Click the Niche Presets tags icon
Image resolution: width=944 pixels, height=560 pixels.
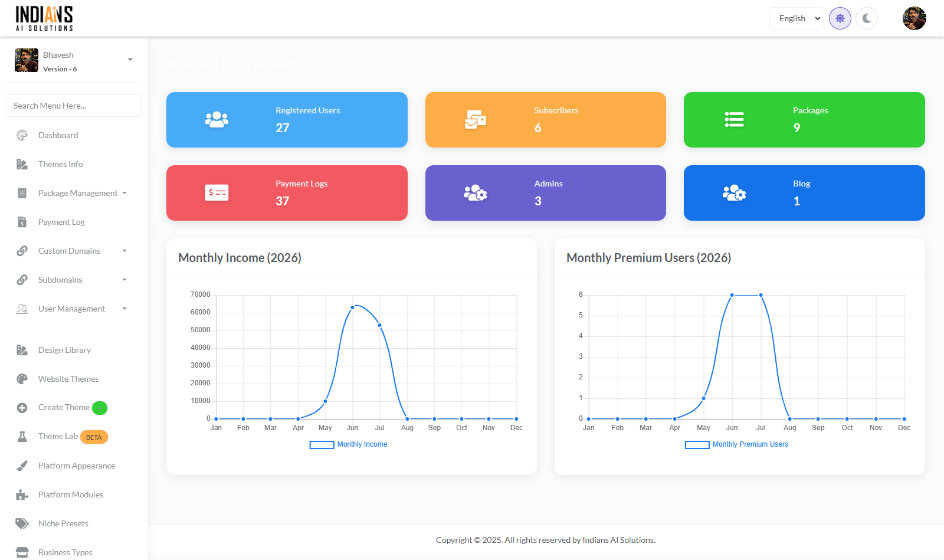[x=22, y=523]
